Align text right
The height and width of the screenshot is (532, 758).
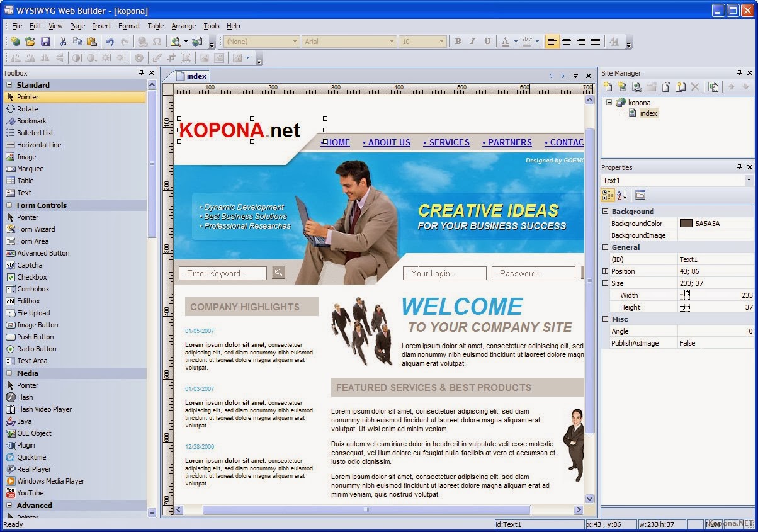coord(581,42)
